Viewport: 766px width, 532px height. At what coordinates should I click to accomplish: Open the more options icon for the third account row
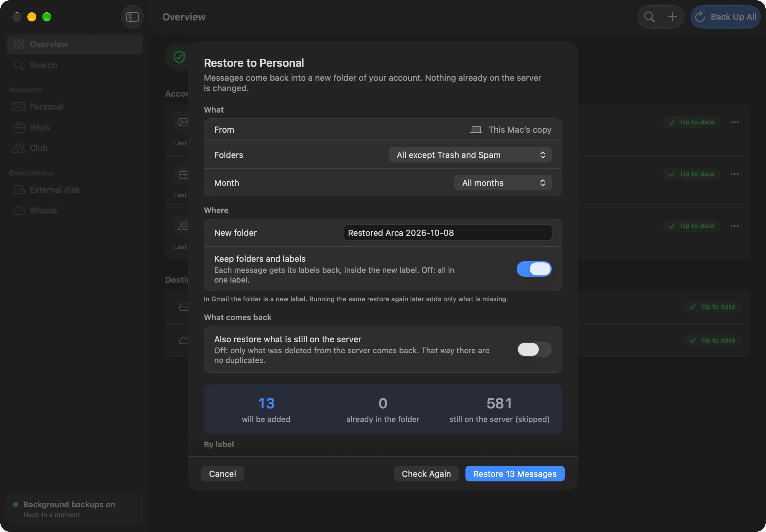735,226
